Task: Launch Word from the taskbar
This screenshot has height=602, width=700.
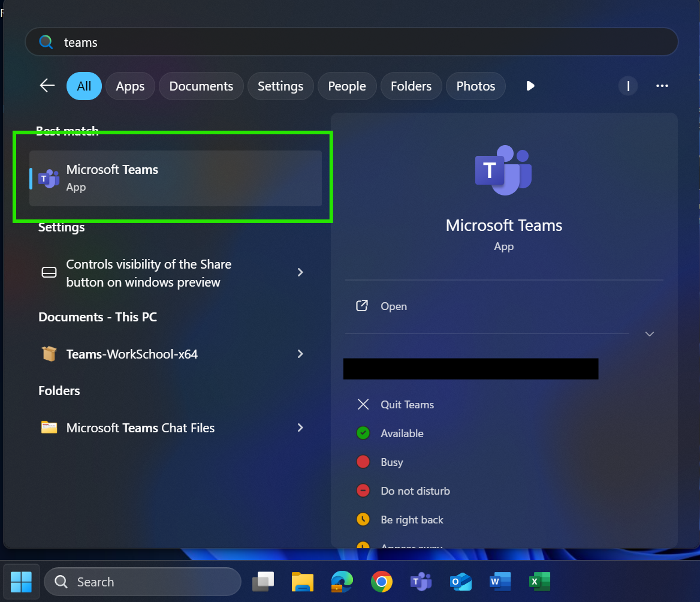Action: [x=500, y=582]
